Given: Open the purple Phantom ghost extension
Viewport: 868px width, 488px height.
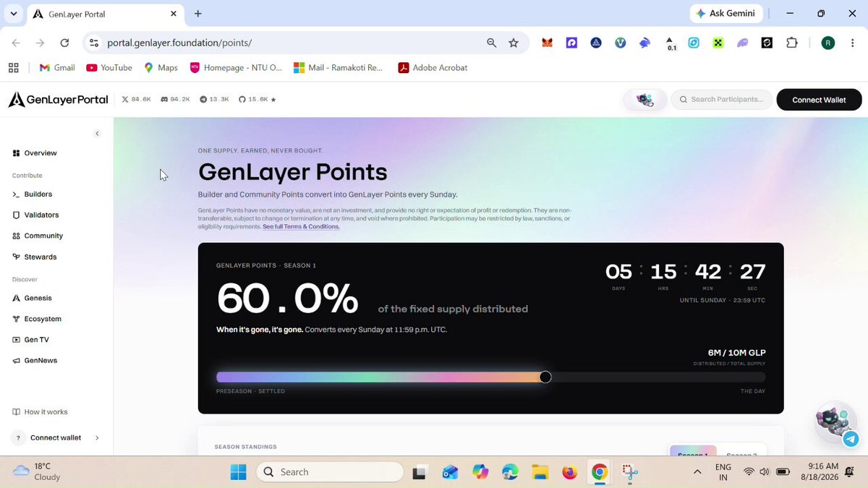Looking at the screenshot, I should tap(743, 43).
